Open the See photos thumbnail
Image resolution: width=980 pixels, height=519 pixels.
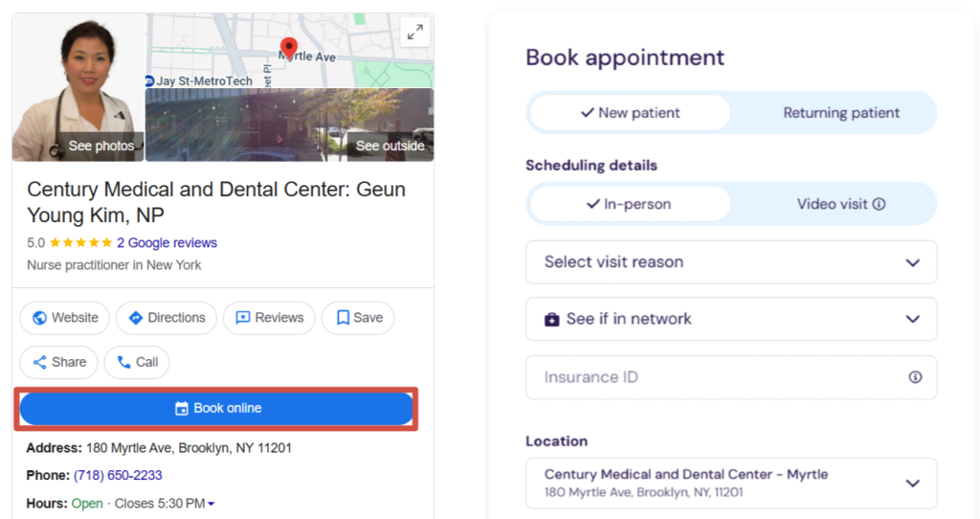[x=78, y=87]
